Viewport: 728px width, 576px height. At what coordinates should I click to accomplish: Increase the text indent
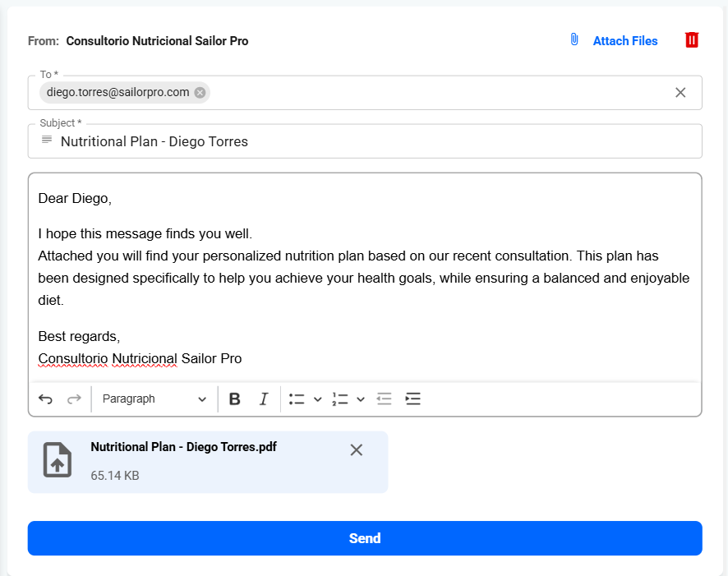[x=412, y=399]
